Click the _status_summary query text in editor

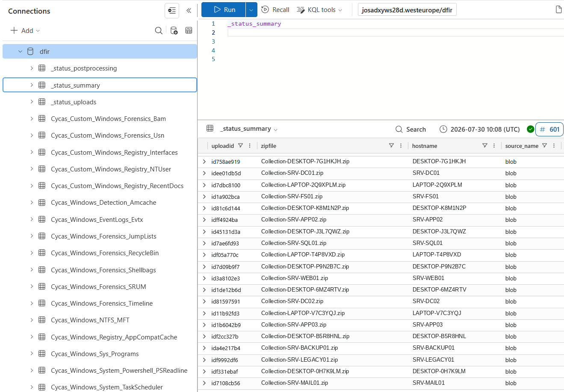[x=254, y=24]
